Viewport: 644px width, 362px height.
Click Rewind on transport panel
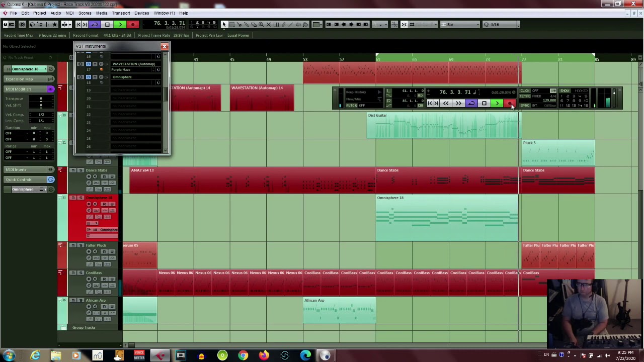click(446, 103)
